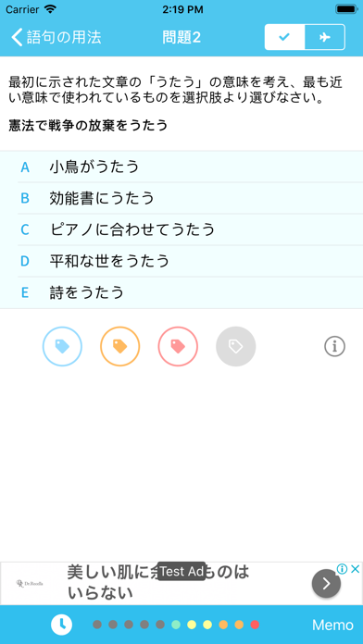Switch to the airplane mode segment

coord(325,37)
